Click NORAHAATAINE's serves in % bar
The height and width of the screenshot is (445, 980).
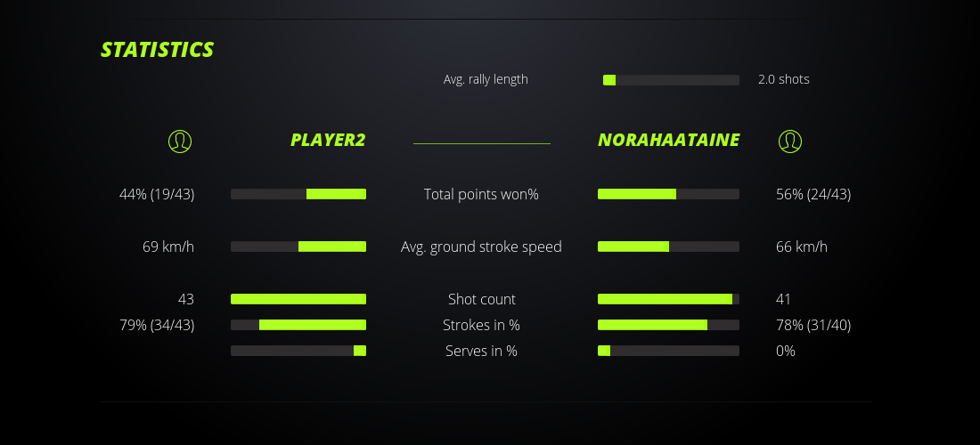click(x=668, y=351)
